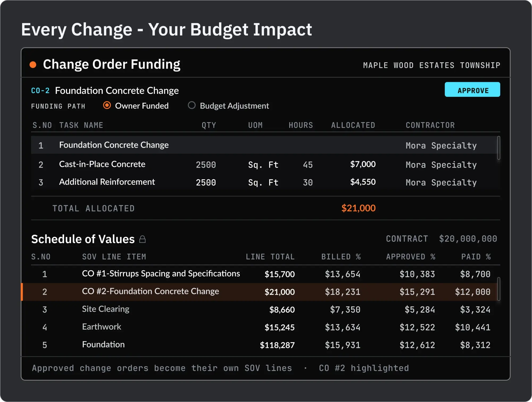Viewport: 532px width, 402px height.
Task: Click the CO-2 change order label
Action: click(x=40, y=90)
